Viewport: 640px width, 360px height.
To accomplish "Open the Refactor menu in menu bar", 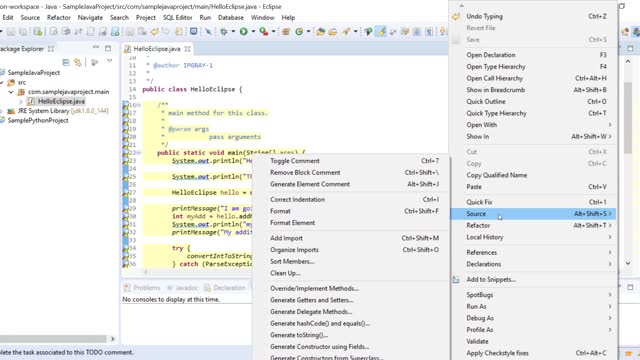I will coord(59,18).
